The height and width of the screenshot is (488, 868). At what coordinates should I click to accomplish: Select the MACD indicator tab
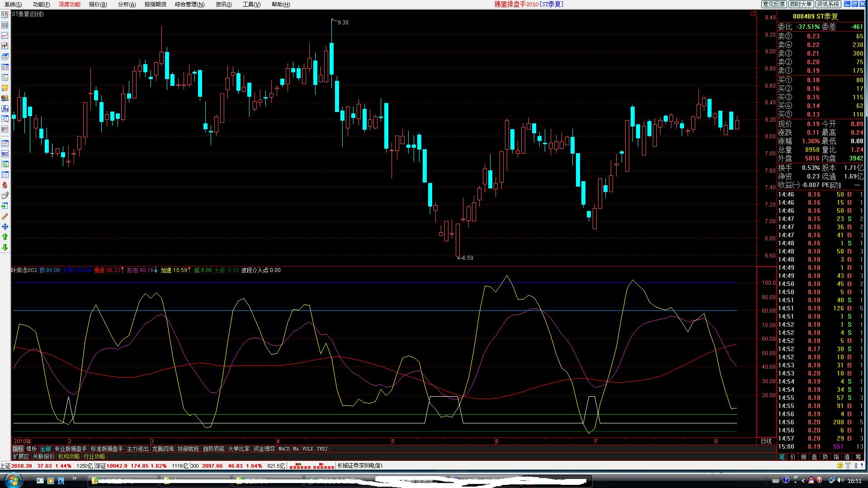pos(284,449)
